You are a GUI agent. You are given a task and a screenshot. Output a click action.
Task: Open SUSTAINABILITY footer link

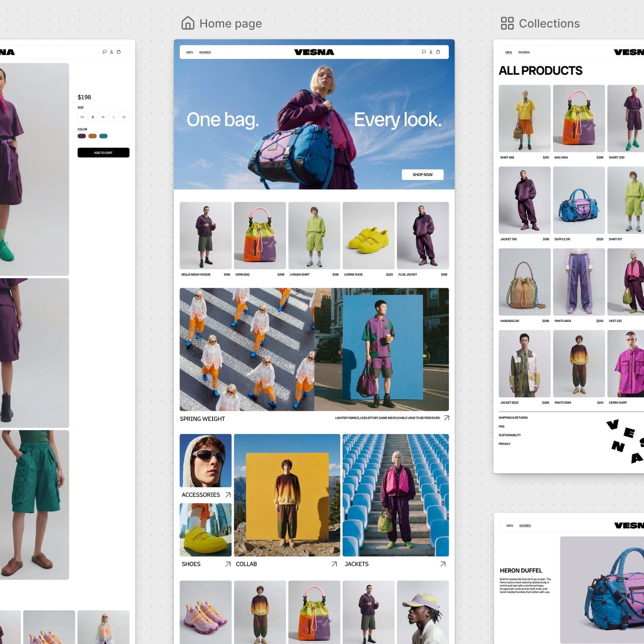[x=510, y=435]
